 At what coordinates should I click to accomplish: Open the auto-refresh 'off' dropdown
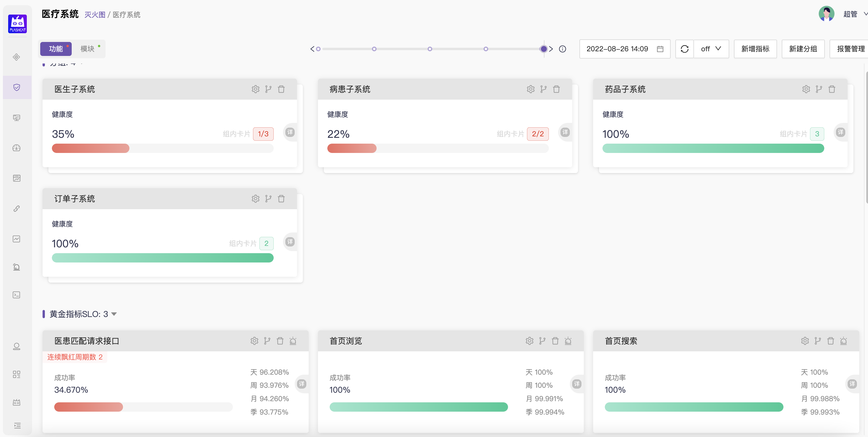tap(711, 49)
